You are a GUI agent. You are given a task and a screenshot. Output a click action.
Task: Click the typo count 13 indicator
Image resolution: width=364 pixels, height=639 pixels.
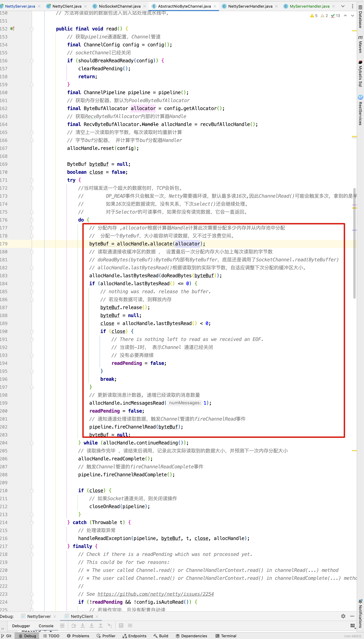(335, 16)
